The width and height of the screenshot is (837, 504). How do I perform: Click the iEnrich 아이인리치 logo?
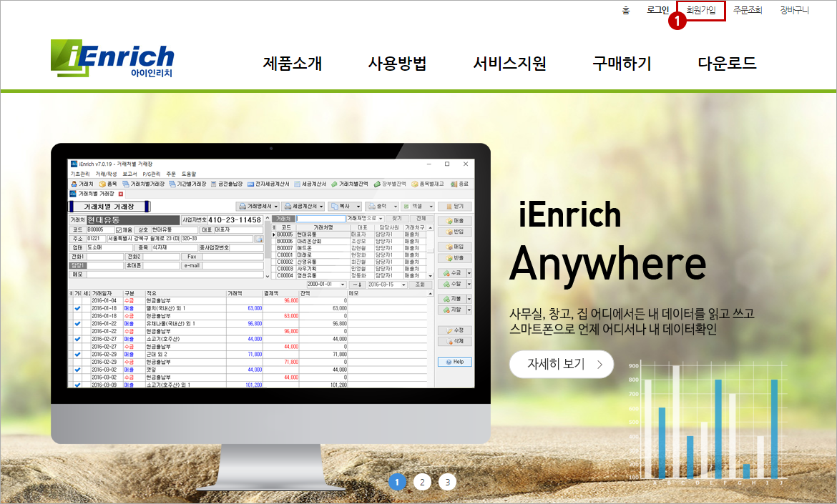pyautogui.click(x=112, y=58)
